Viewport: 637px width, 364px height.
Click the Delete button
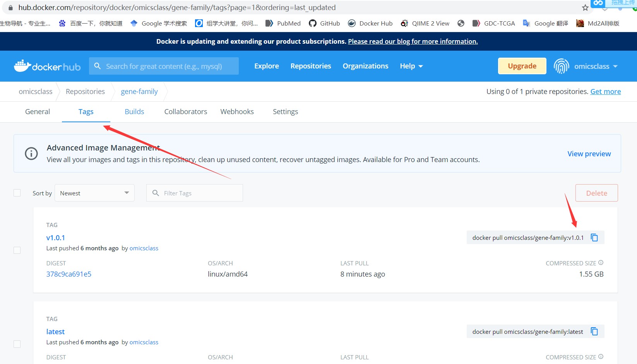pyautogui.click(x=597, y=193)
